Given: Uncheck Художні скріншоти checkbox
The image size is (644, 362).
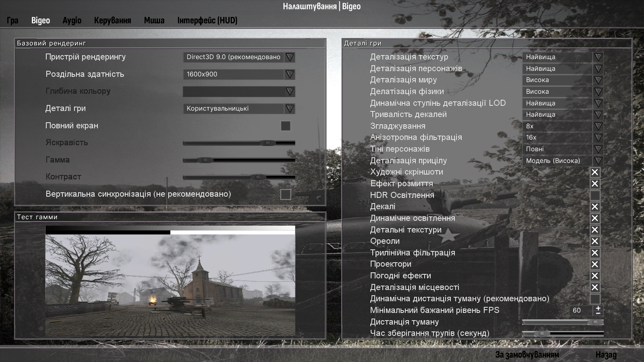Looking at the screenshot, I should click(x=595, y=172).
